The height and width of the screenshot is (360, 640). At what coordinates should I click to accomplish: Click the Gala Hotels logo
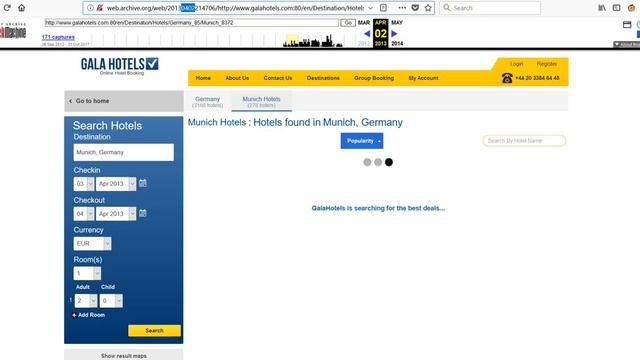120,66
